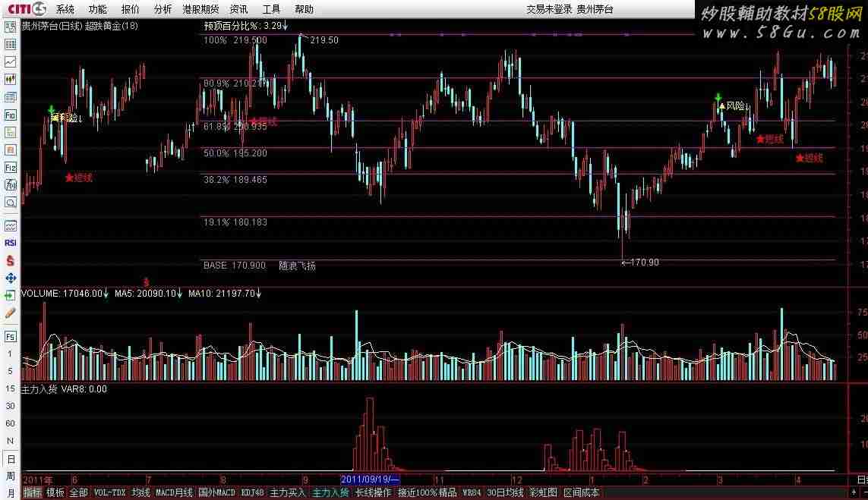Click the magnifier search sidebar icon
The width and height of the screenshot is (868, 500).
11,203
